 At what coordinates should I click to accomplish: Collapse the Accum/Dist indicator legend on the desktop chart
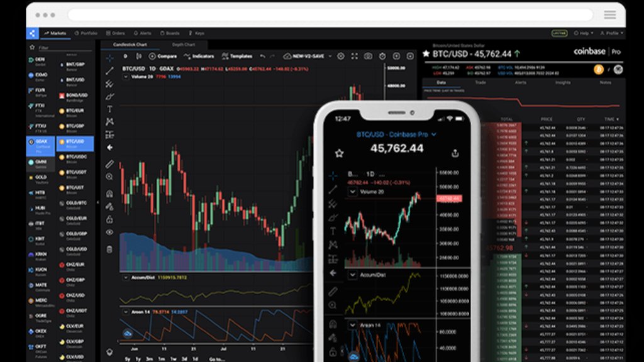point(126,277)
